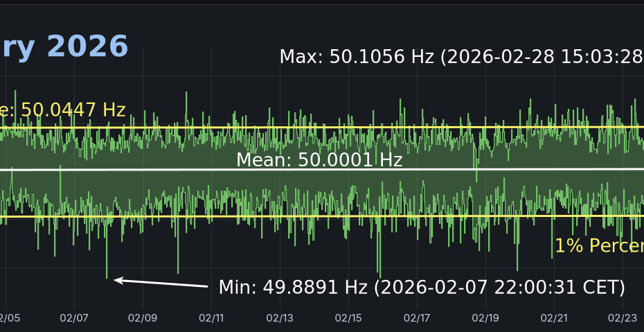Click the 02/05 date label on axis
The height and width of the screenshot is (332, 644).
pyautogui.click(x=10, y=318)
